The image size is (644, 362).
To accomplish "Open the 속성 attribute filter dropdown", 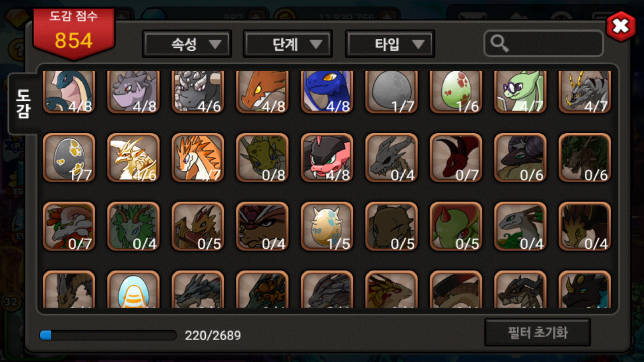I will [187, 44].
